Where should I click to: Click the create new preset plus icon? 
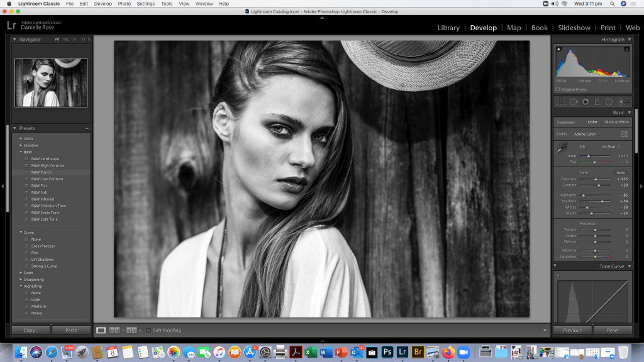tap(87, 128)
